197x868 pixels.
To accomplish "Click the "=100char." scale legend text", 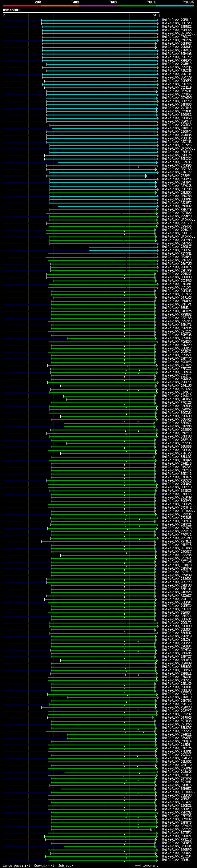I will coord(150,866).
